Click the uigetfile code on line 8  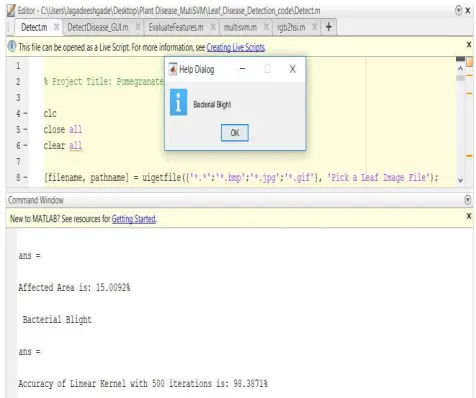click(x=241, y=177)
